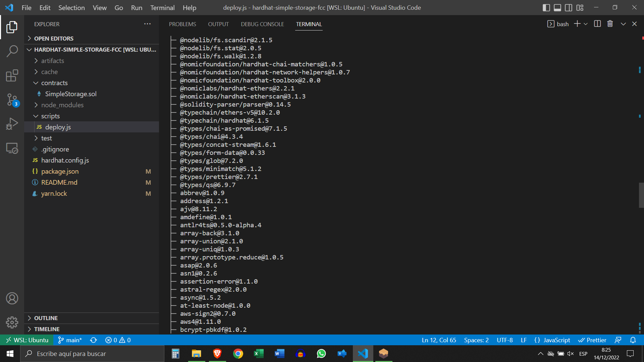Toggle the Secondary Side Bar
The height and width of the screenshot is (362, 644).
click(x=568, y=7)
